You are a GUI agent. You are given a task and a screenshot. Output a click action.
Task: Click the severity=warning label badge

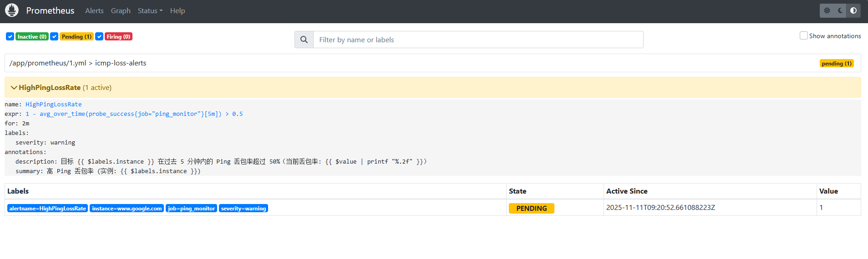[244, 208]
